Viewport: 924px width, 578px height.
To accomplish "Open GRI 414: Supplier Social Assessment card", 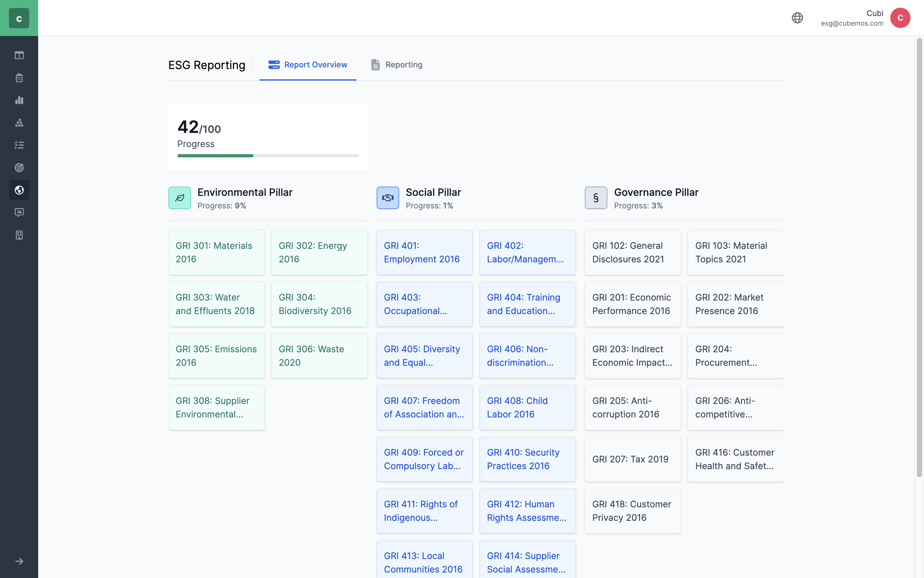I will [528, 559].
